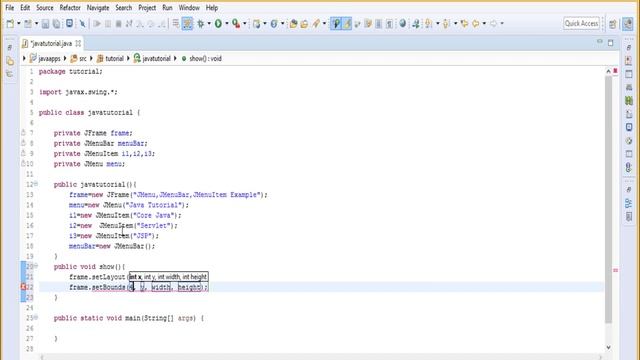Click the Type Hierarchy icon in left sidebar
Viewport: 640px width, 360px height.
pos(10,74)
